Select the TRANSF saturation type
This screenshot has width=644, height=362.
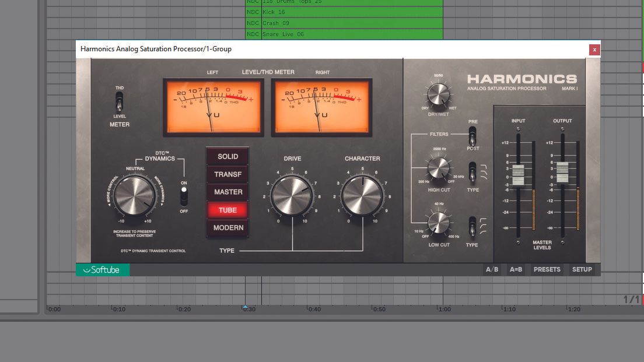[x=227, y=174]
